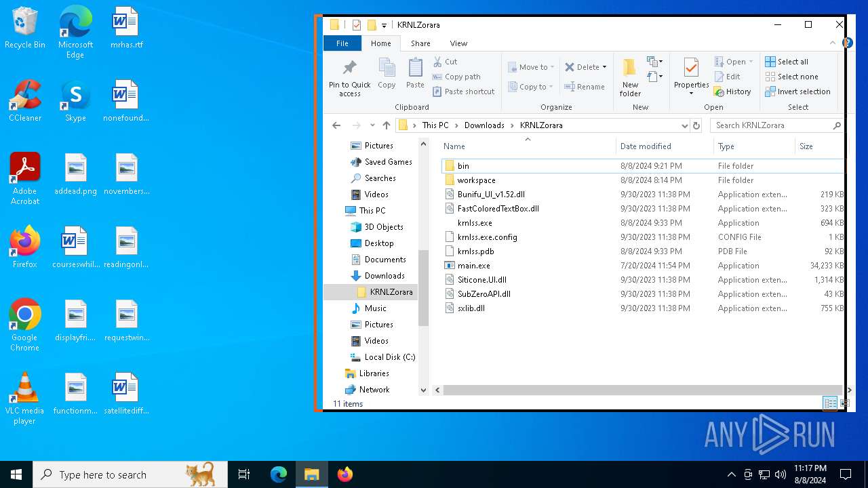The width and height of the screenshot is (868, 488).
Task: Open the Windows Start menu
Action: 16,474
